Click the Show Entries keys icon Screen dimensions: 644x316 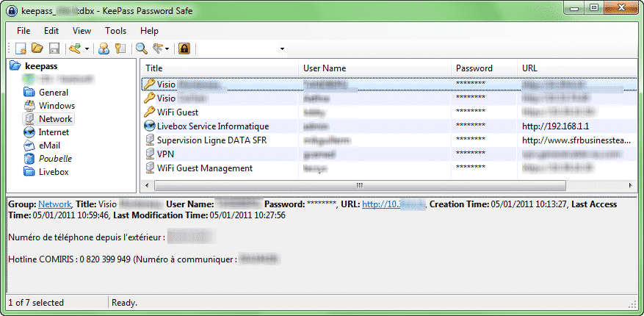click(x=158, y=49)
